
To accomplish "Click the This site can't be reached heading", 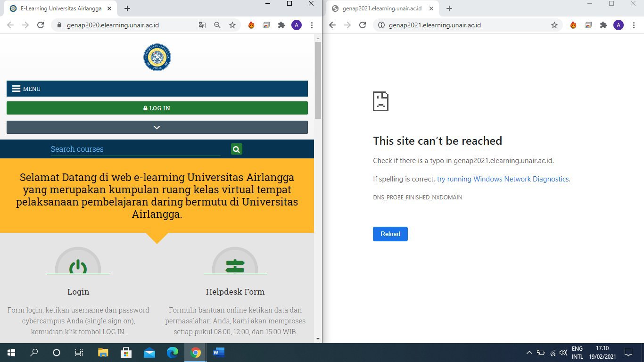I will [438, 141].
